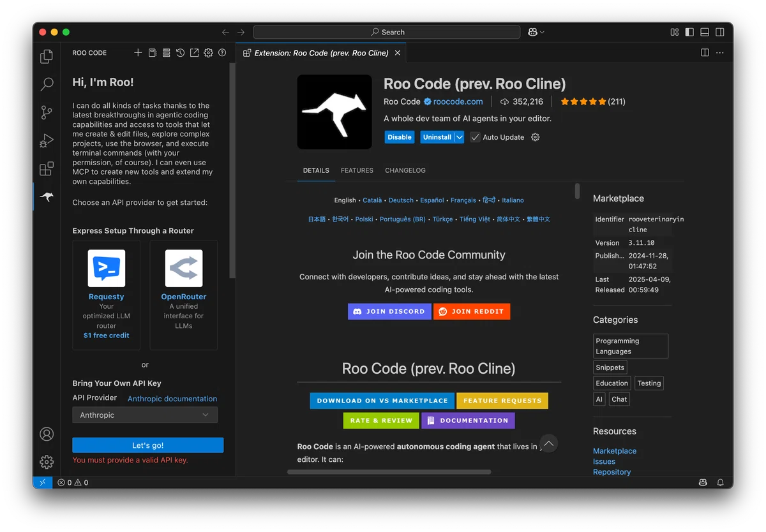Viewport: 766px width, 532px height.
Task: Toggle the Primary Side Bar
Action: 689,32
